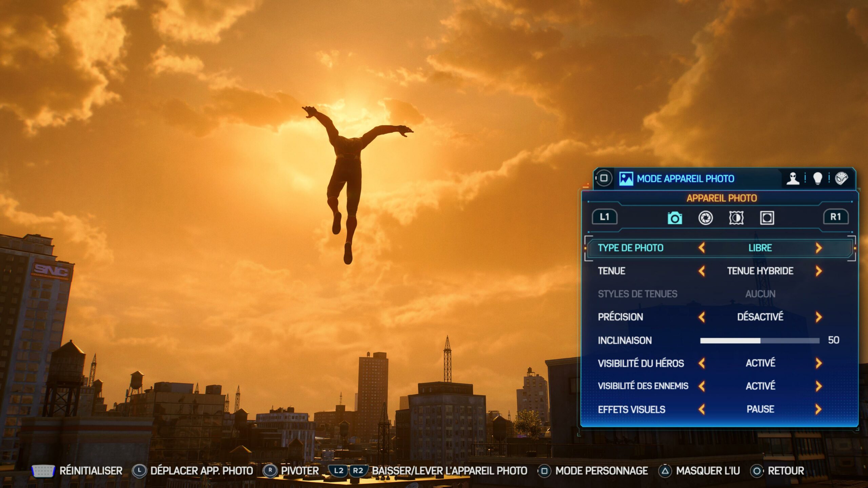Select the Inclinaison row label
Image resolution: width=868 pixels, height=488 pixels.
625,340
